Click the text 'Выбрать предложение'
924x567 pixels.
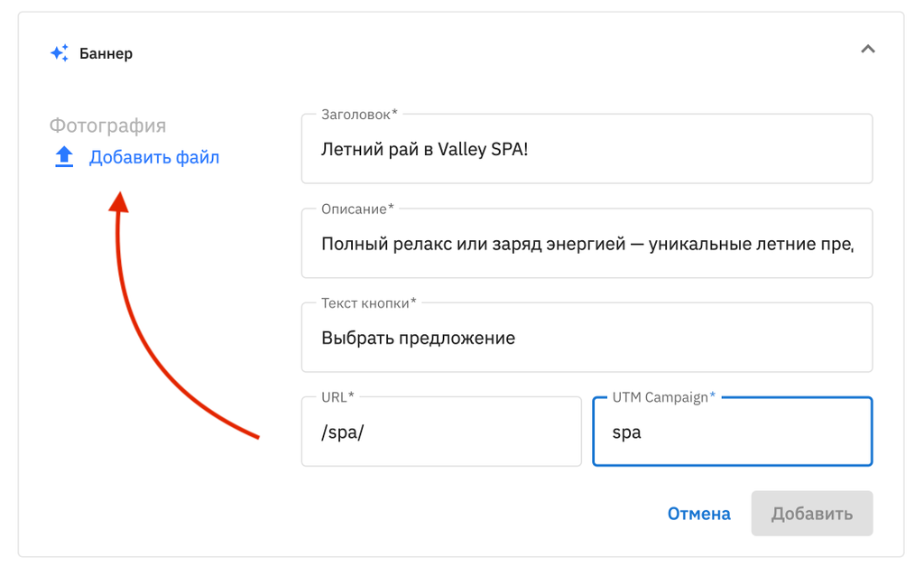pos(418,339)
